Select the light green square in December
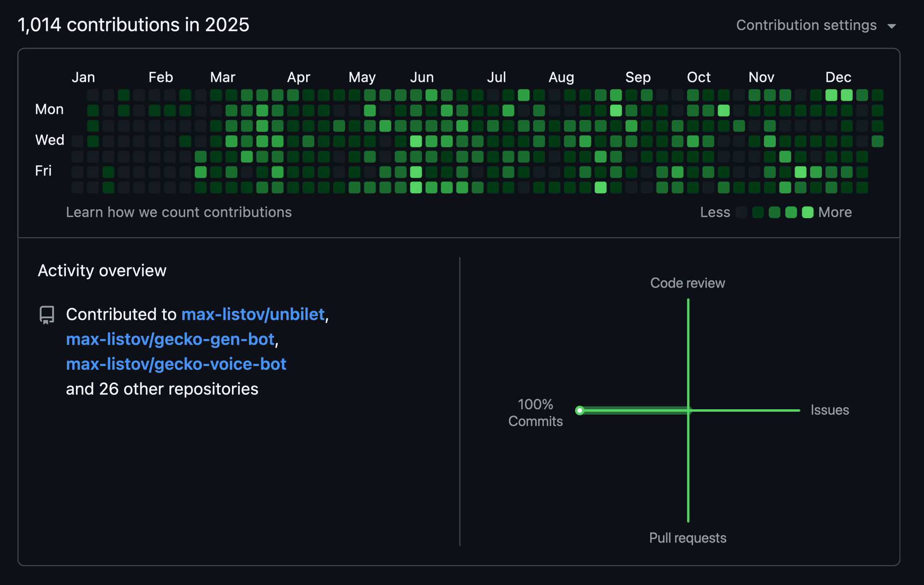This screenshot has height=585, width=924. 831,95
